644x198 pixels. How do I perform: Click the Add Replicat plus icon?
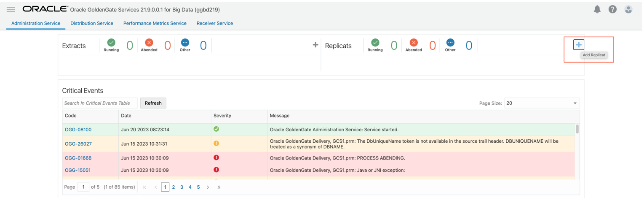[x=579, y=45]
